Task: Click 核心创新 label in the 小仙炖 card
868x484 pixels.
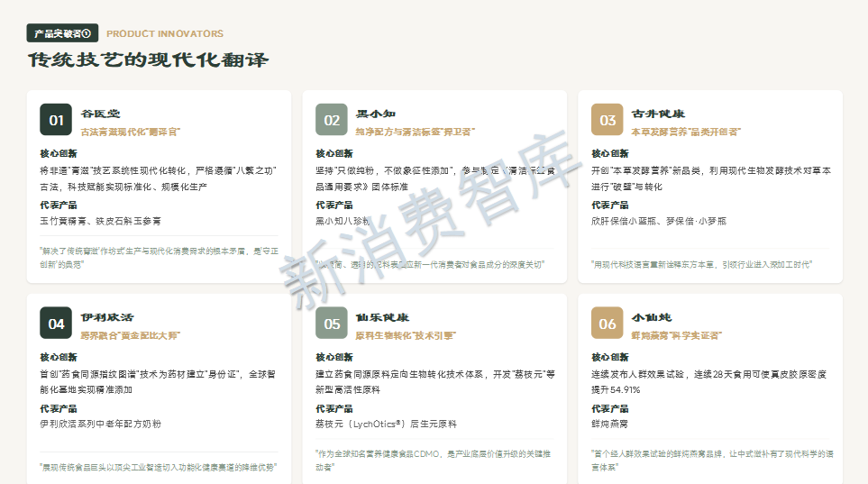Action: point(609,357)
